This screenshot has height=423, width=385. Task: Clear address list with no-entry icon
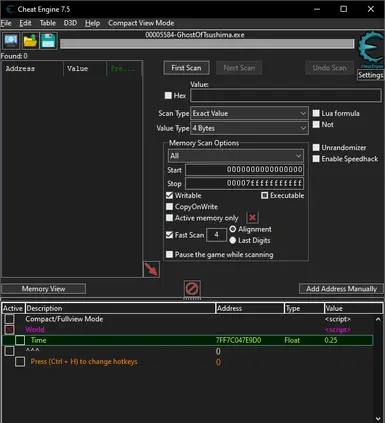point(192,289)
